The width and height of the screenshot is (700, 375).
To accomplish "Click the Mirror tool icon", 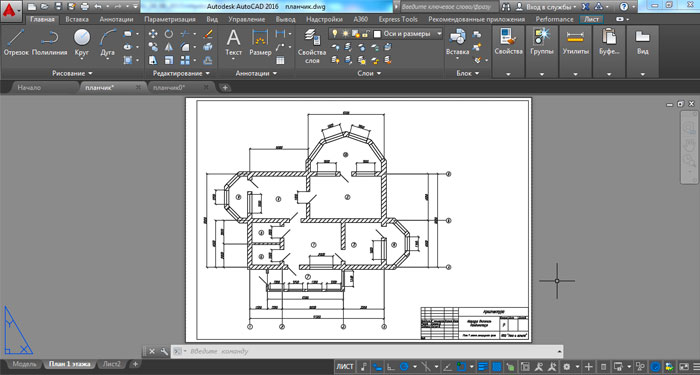I will coord(169,47).
